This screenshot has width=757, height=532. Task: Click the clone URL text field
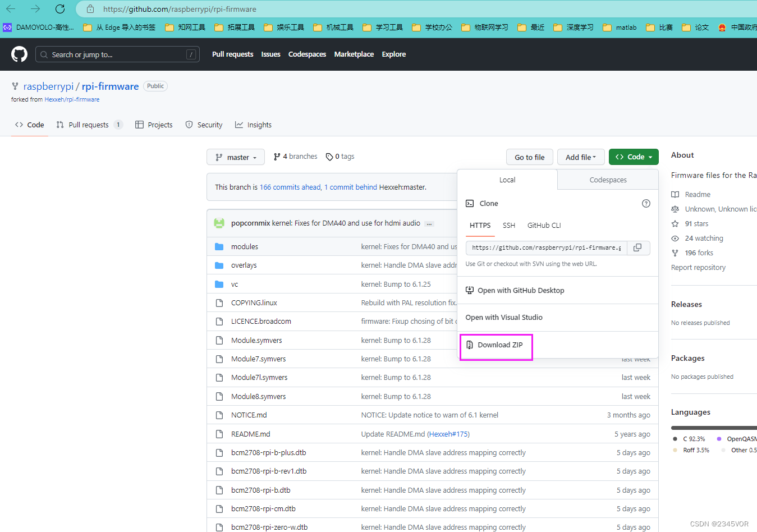(x=545, y=247)
